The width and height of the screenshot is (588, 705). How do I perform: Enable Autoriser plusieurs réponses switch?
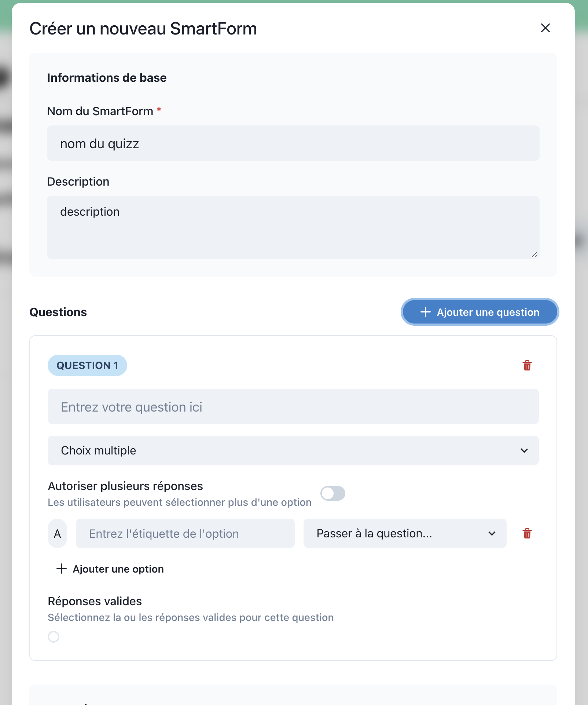(332, 493)
